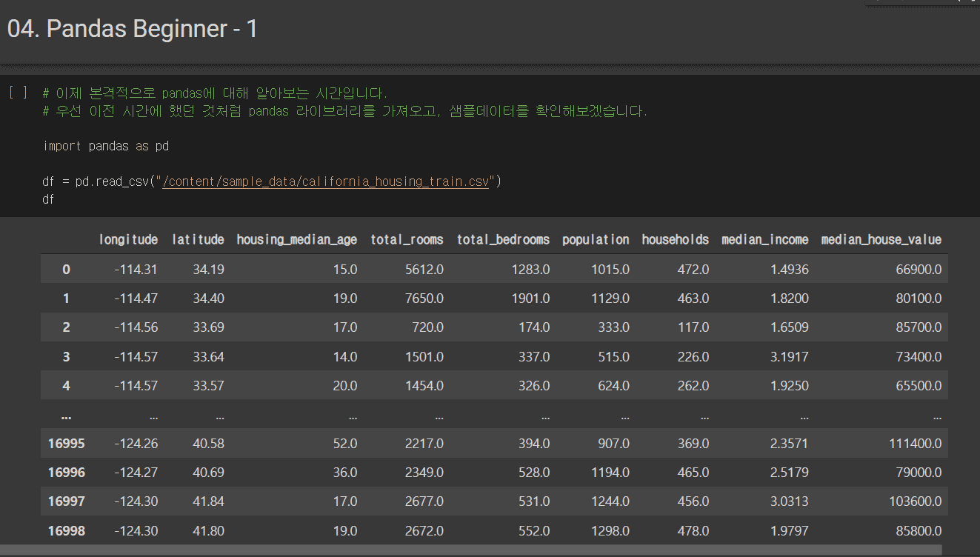Click longitude value -114.56
The image size is (980, 557).
click(136, 327)
